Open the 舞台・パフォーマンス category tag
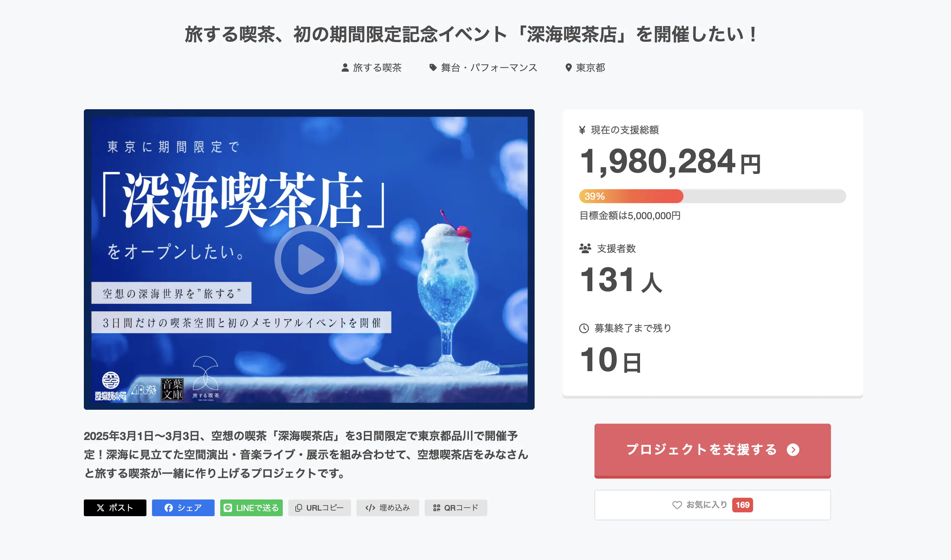Image resolution: width=951 pixels, height=560 pixels. 484,67
